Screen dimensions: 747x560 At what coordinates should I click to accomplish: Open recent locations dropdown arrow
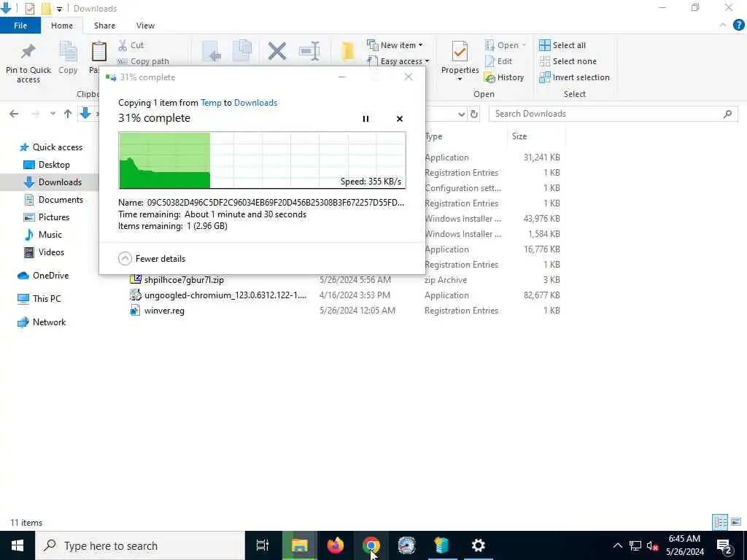[x=53, y=114]
